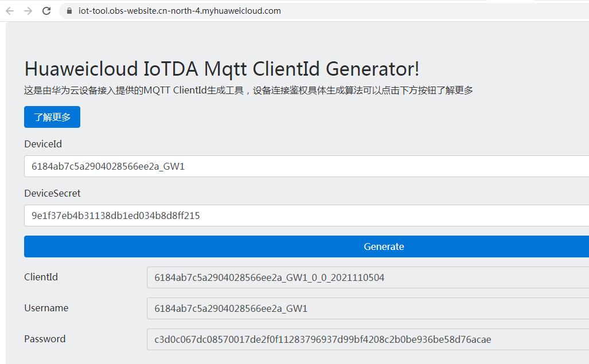The width and height of the screenshot is (589, 364).
Task: Open the blue 了解更多 button
Action: click(52, 117)
